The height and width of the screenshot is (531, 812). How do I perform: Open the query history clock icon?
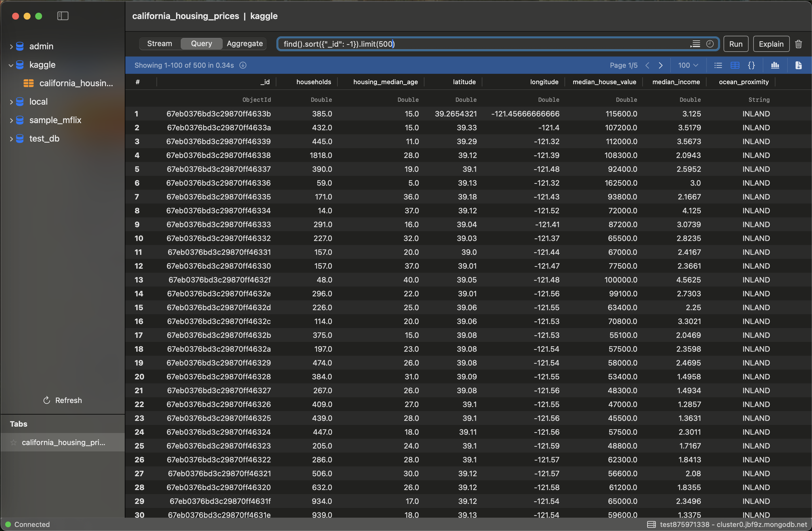710,44
